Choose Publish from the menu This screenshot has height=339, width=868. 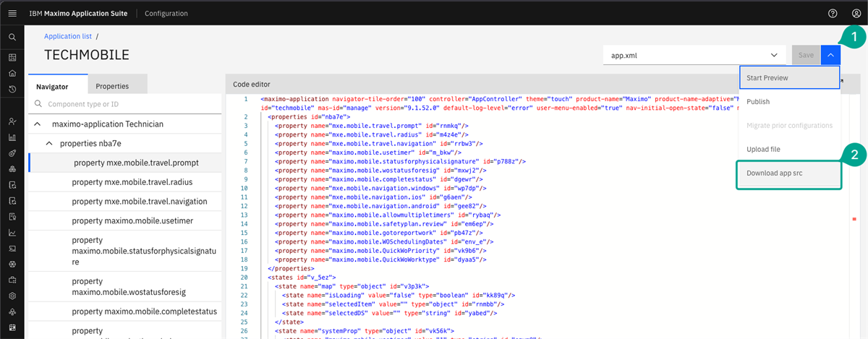click(790, 101)
